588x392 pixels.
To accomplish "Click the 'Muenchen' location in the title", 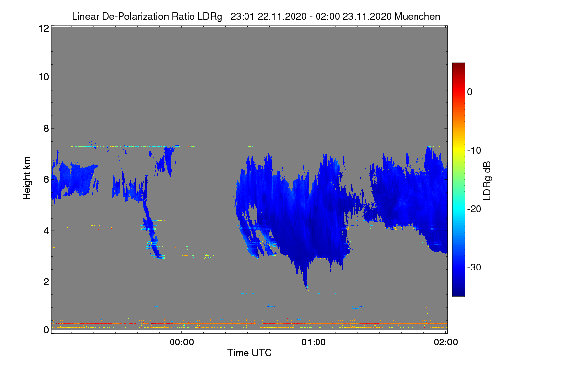I will (x=417, y=17).
